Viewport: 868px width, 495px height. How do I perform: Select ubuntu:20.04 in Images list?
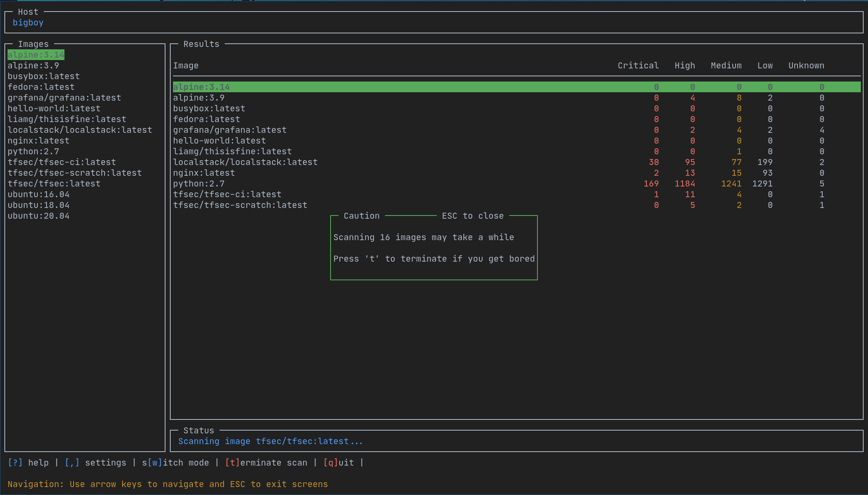tap(39, 216)
